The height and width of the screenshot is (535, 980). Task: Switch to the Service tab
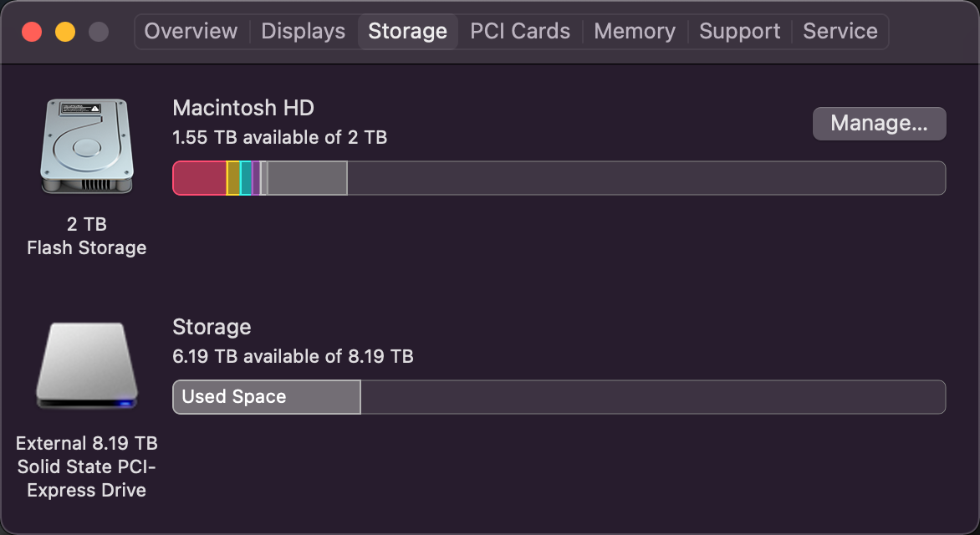click(840, 32)
